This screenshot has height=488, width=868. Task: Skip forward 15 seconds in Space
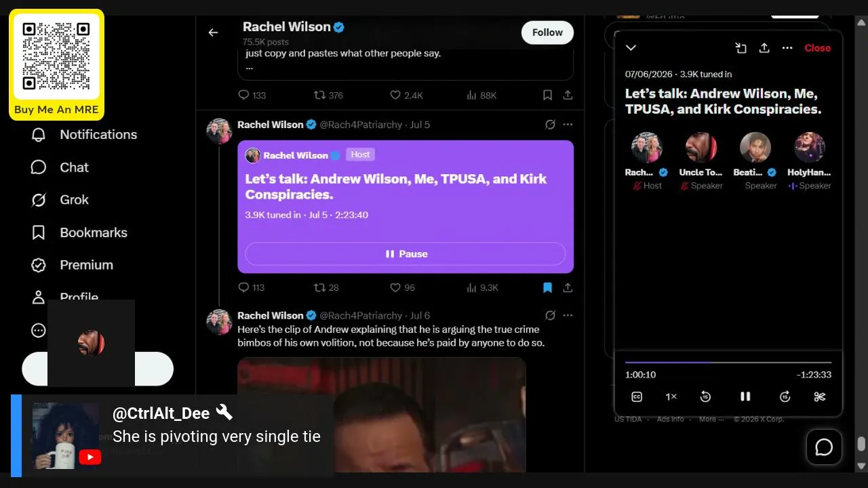tap(785, 396)
